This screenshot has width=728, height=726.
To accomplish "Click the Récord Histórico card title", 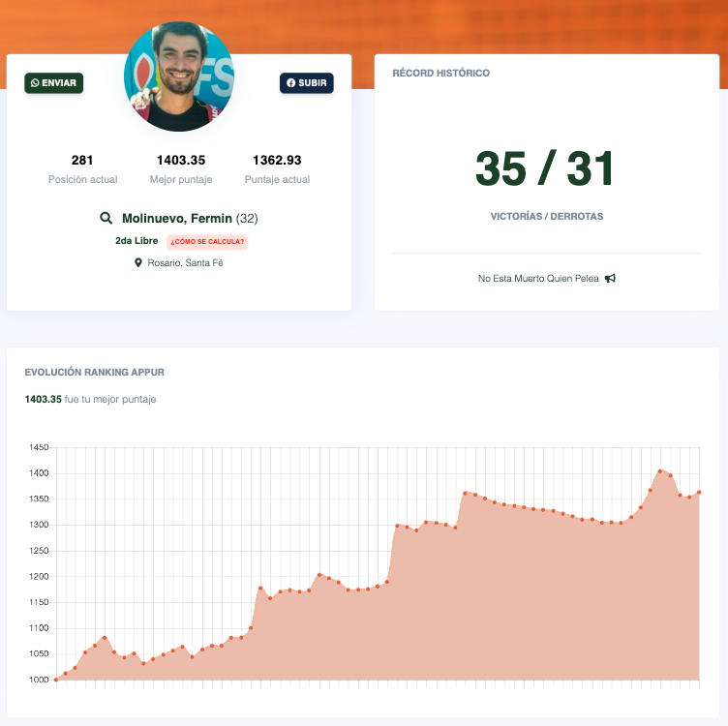I will coord(440,73).
